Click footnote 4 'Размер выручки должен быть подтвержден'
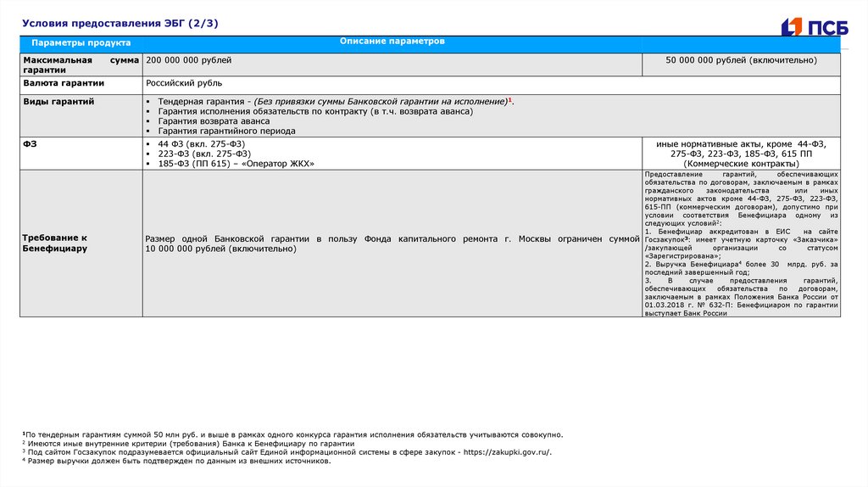The width and height of the screenshot is (868, 487). (176, 461)
